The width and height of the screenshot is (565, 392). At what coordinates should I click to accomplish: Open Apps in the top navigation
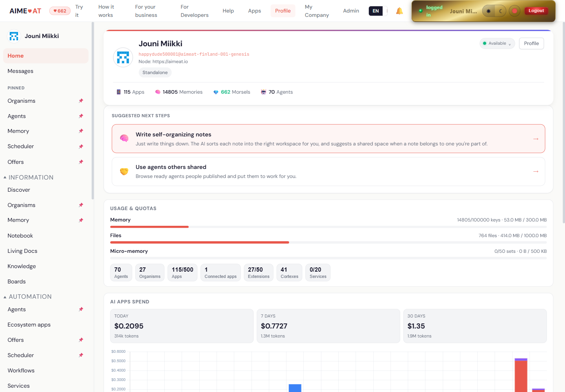(255, 11)
